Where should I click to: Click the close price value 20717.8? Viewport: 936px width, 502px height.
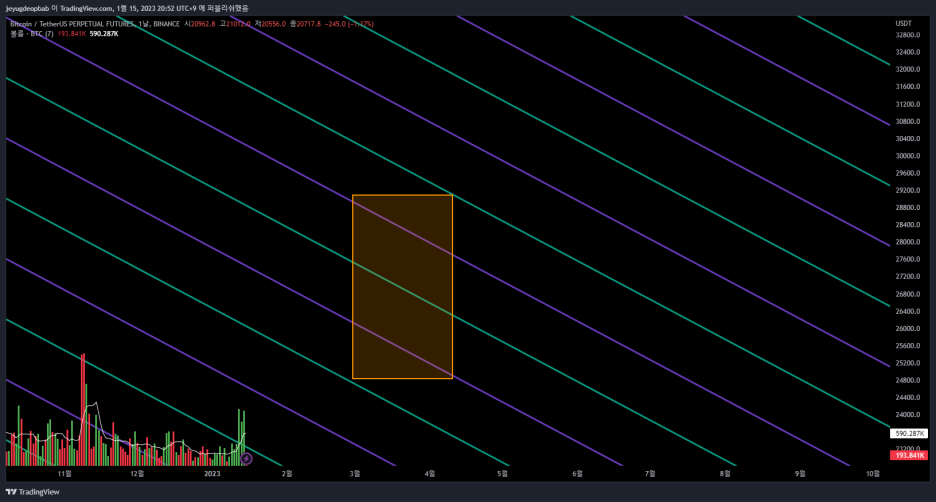tap(309, 24)
